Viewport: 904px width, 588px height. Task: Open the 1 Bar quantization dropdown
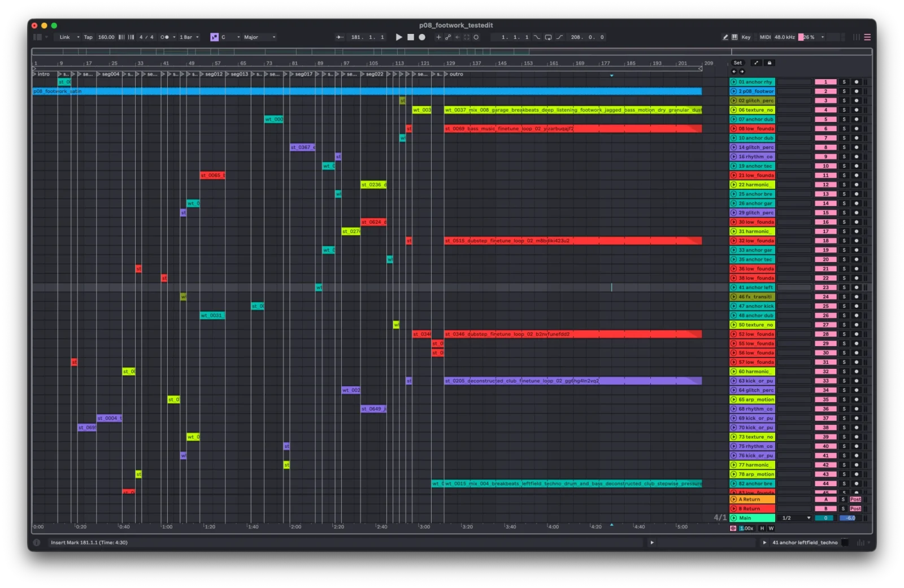189,37
